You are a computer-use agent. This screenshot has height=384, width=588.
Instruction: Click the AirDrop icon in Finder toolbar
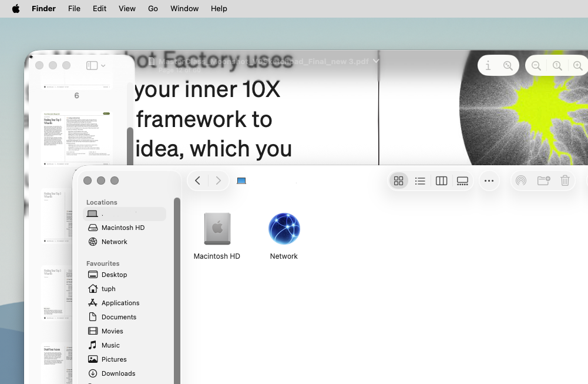coord(521,181)
